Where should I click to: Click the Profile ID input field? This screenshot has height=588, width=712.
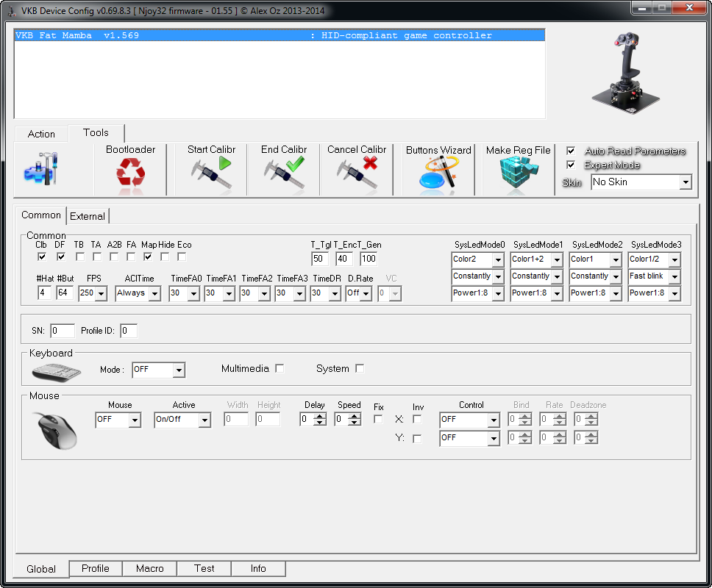click(x=129, y=331)
